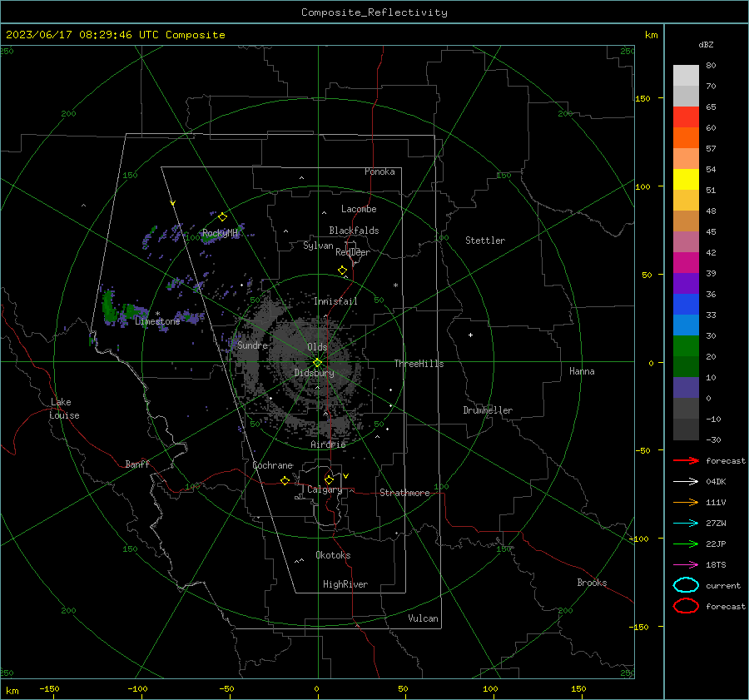Click the Olds city label

[x=317, y=347]
